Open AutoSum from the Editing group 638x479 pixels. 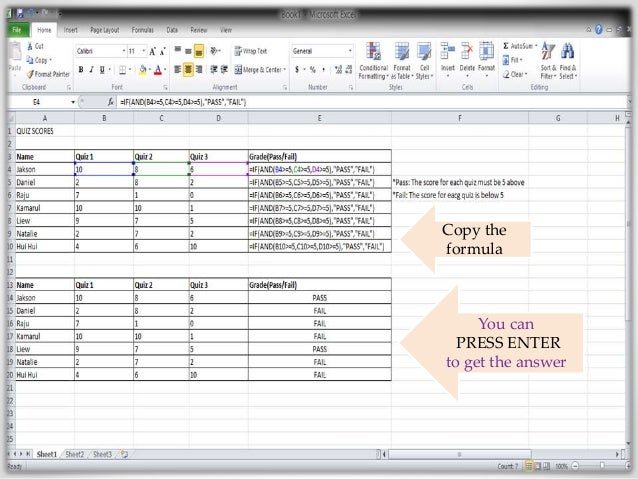tap(522, 46)
